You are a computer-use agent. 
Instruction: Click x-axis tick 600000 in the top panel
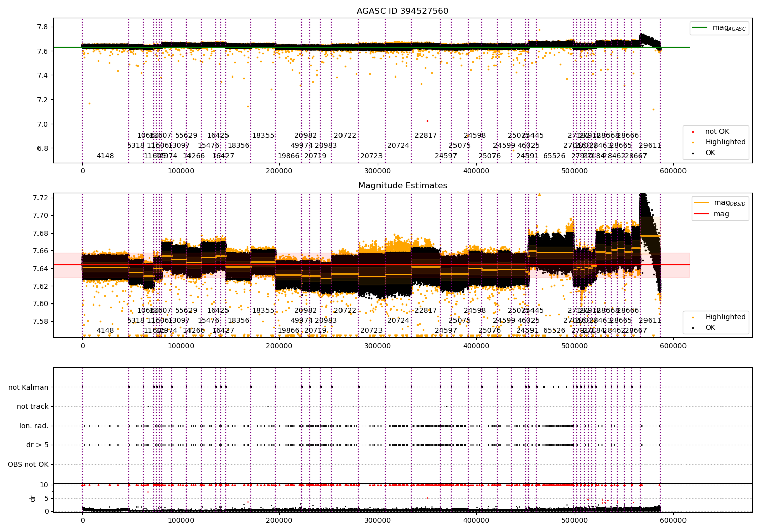pyautogui.click(x=673, y=171)
